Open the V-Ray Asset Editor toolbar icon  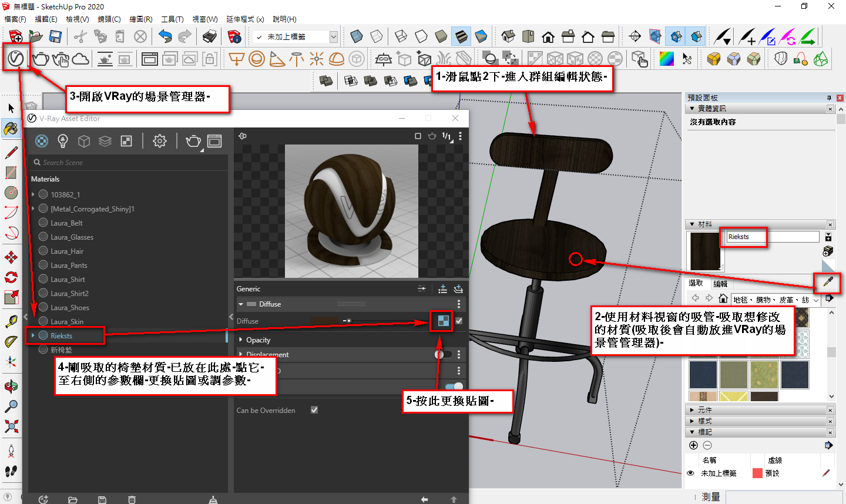coord(16,58)
